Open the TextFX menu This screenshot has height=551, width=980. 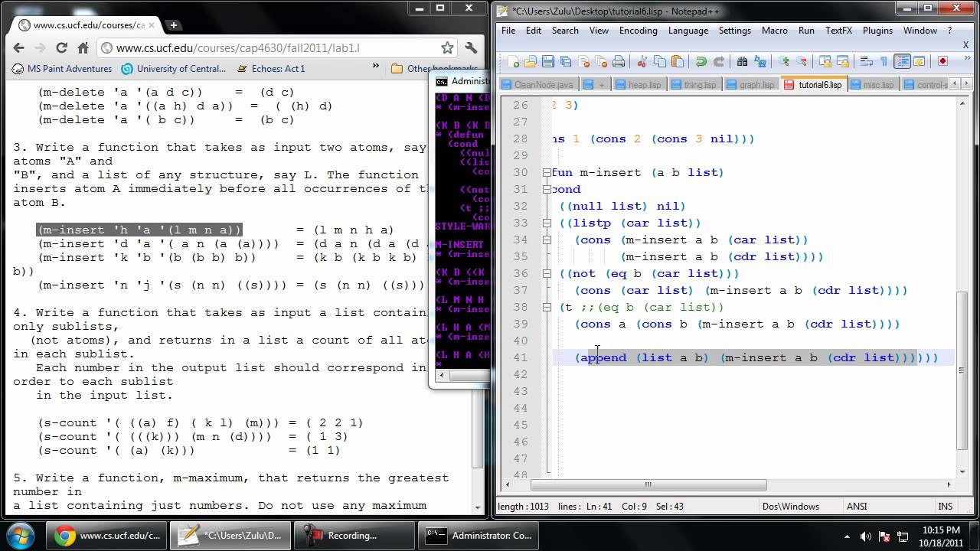[838, 31]
